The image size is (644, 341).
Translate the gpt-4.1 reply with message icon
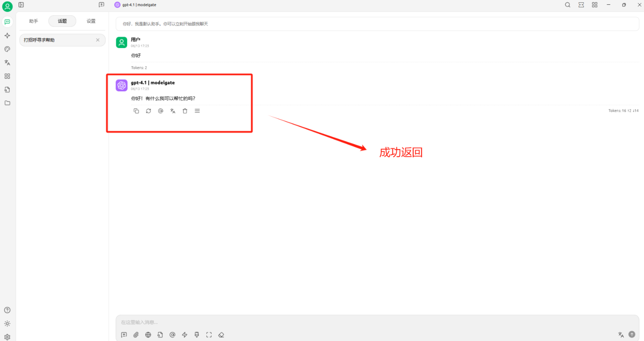click(x=173, y=111)
